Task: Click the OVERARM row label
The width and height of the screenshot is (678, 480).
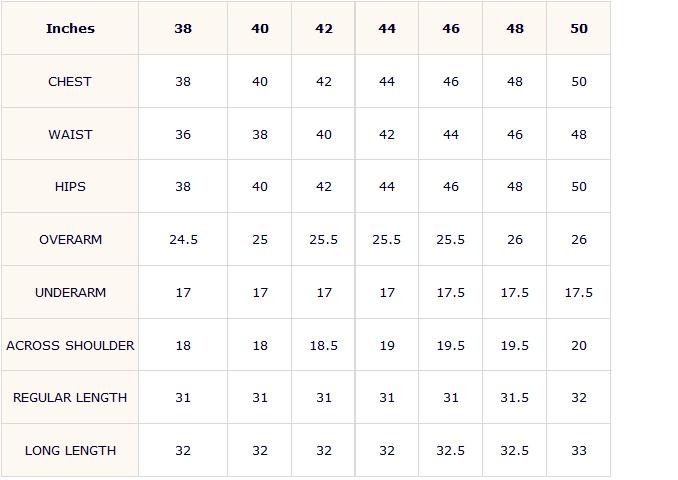Action: click(70, 240)
